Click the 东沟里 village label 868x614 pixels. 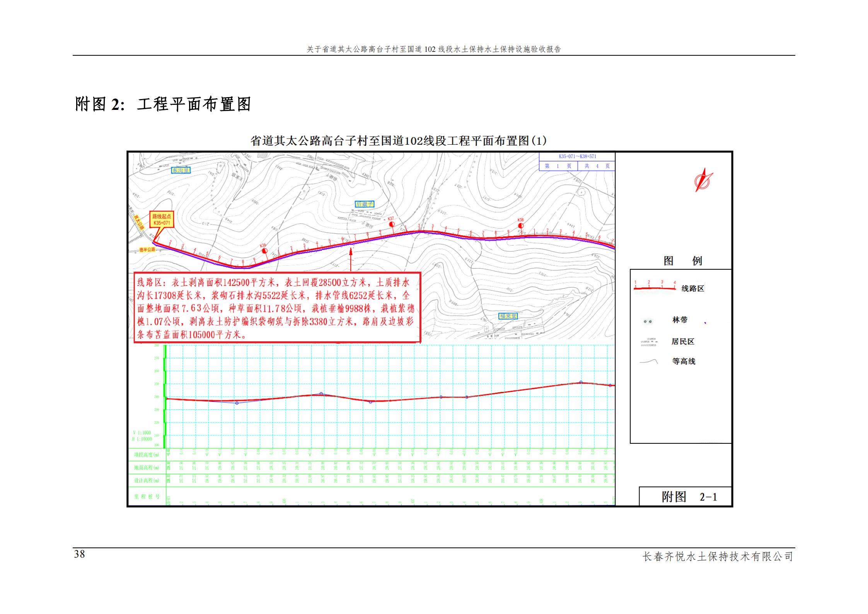pos(181,170)
